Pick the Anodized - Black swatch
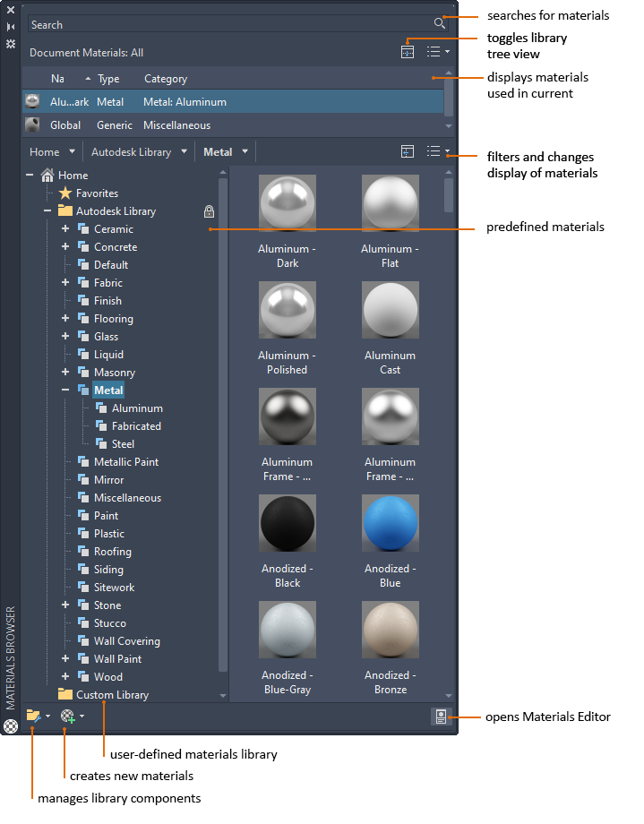This screenshot has width=644, height=824. click(287, 523)
